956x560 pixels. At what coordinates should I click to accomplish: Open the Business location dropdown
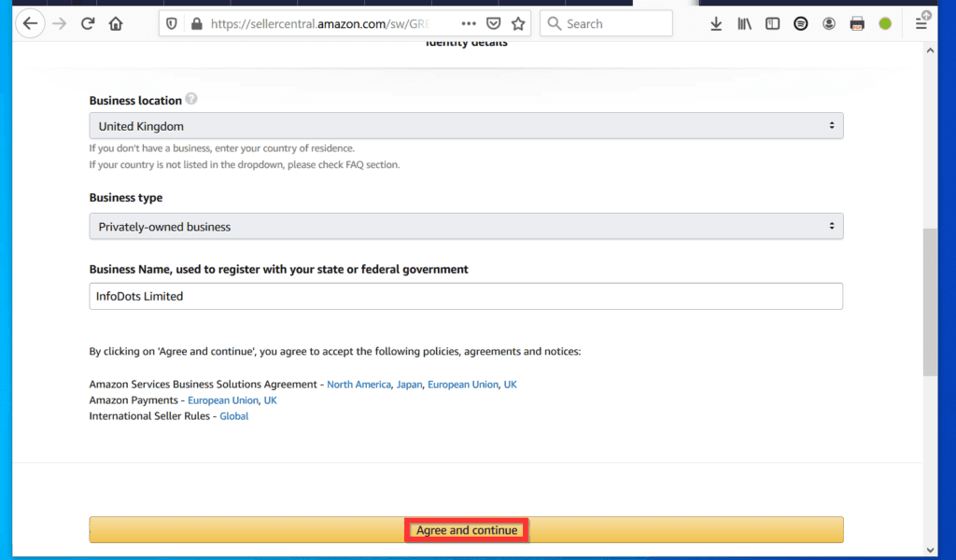pyautogui.click(x=467, y=125)
